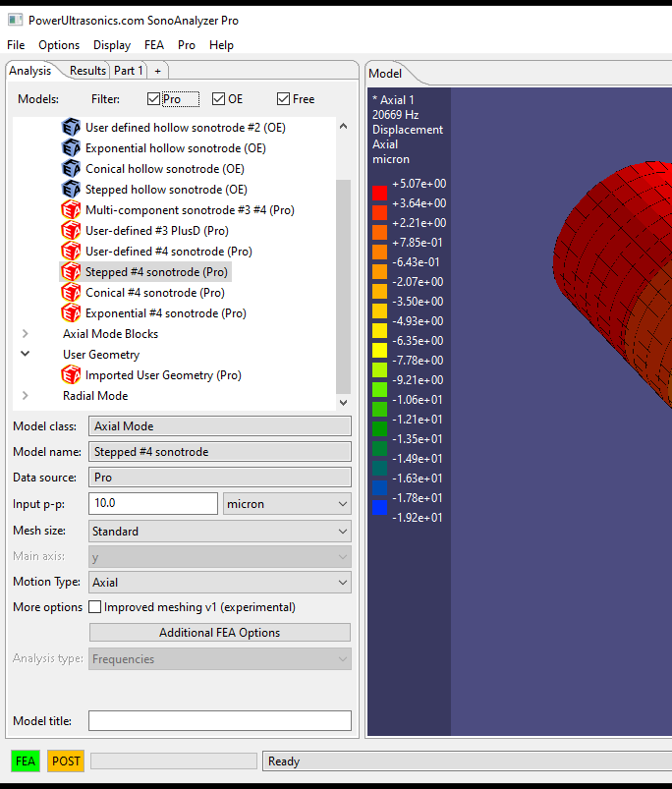The width and height of the screenshot is (672, 789).
Task: Open the FEA menu
Action: click(154, 45)
